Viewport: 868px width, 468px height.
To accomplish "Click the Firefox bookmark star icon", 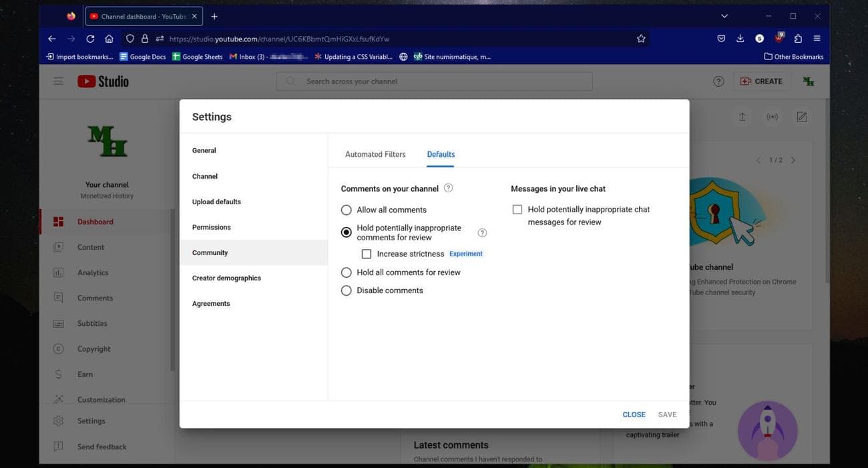I will tap(641, 39).
